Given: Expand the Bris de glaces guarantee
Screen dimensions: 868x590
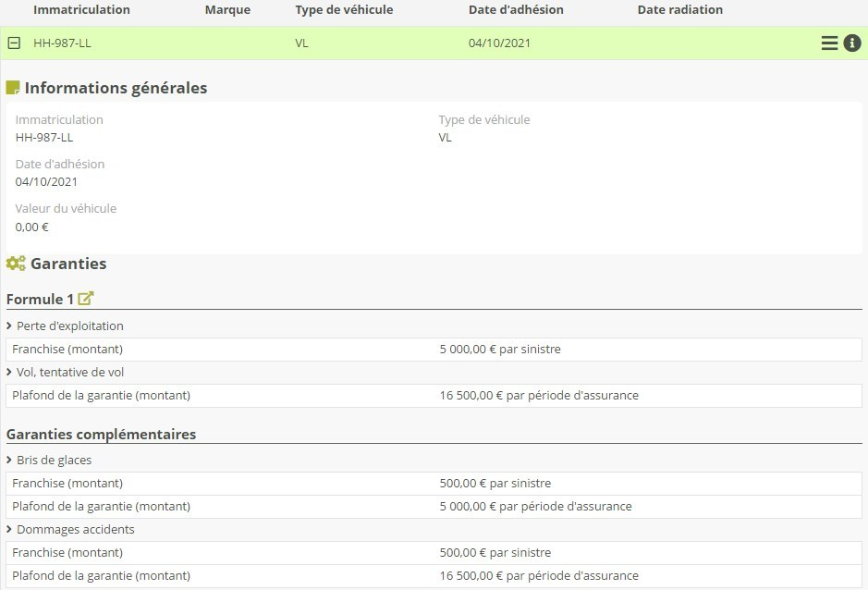Looking at the screenshot, I should click(9, 461).
